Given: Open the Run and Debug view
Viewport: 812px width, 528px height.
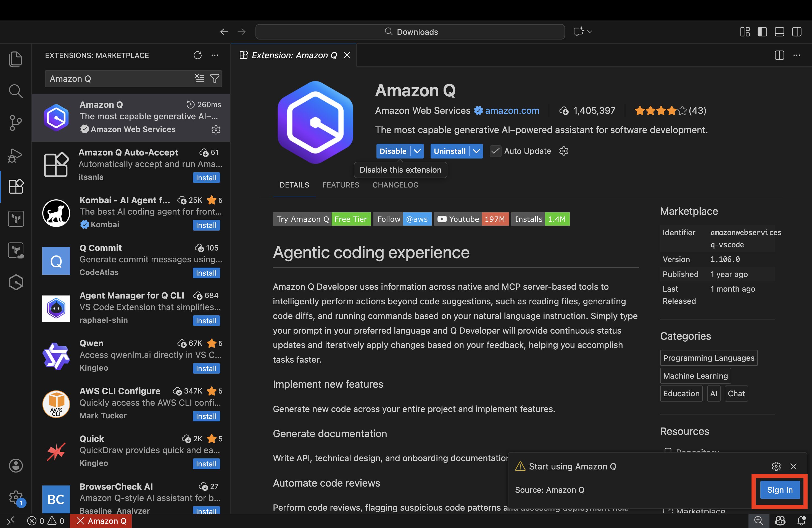Looking at the screenshot, I should pyautogui.click(x=15, y=155).
